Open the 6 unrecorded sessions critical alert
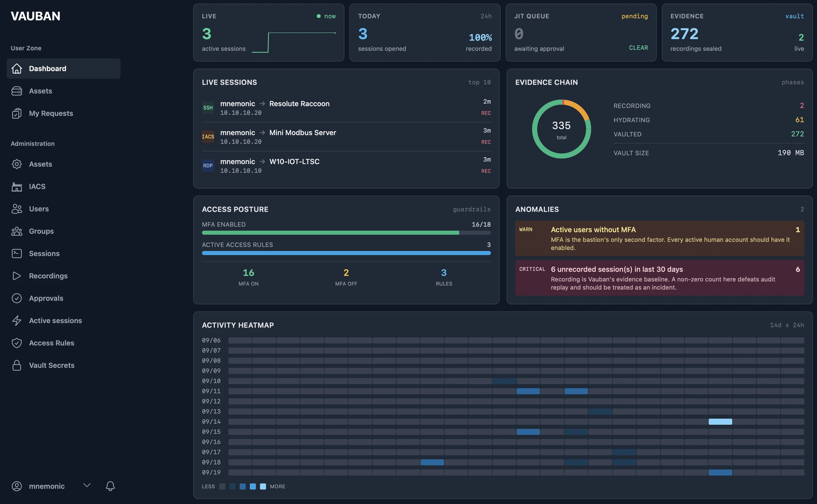Image resolution: width=817 pixels, height=504 pixels. (x=659, y=278)
